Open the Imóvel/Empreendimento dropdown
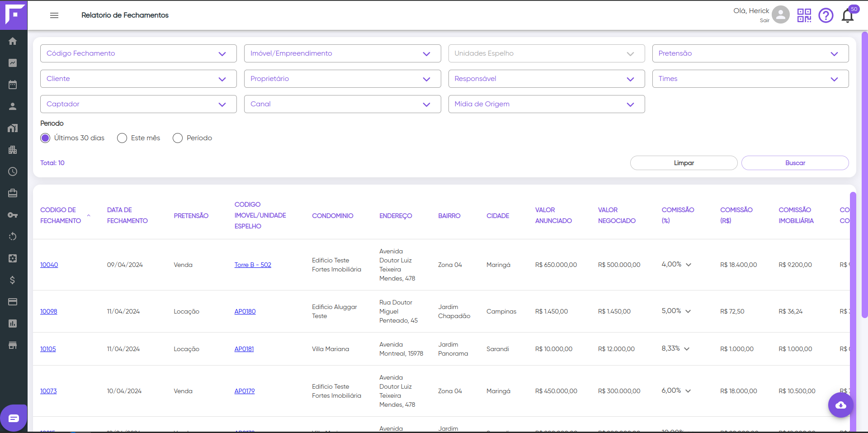The image size is (868, 433). click(x=342, y=53)
